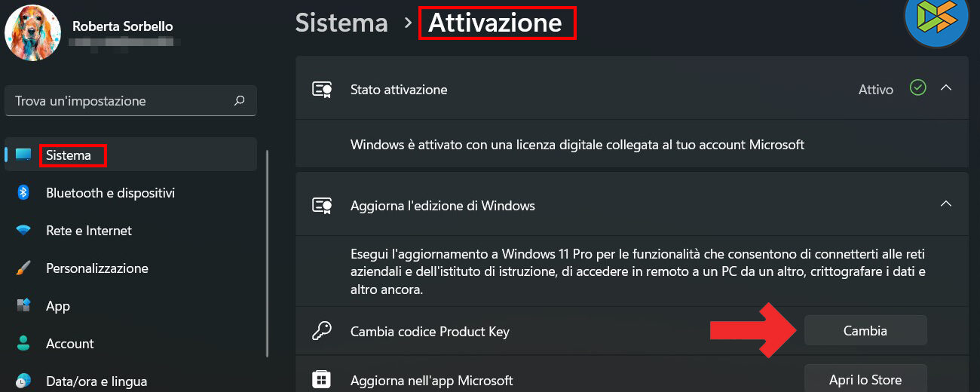Click the Sistema monitor icon in sidebar

tap(23, 155)
